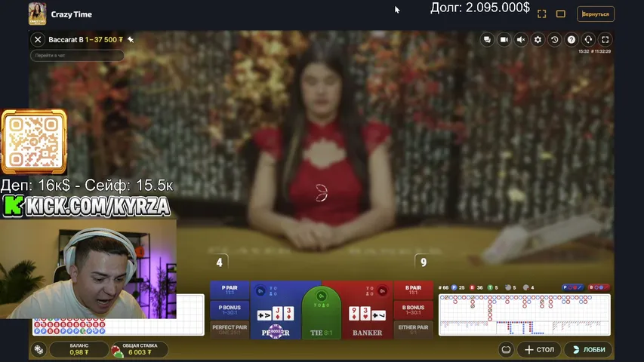This screenshot has width=644, height=362.
Task: Click the Baccarat B table name label
Action: [x=66, y=40]
